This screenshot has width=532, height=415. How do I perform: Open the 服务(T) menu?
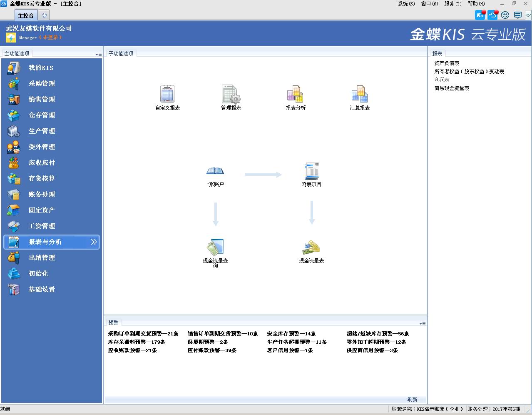click(452, 4)
